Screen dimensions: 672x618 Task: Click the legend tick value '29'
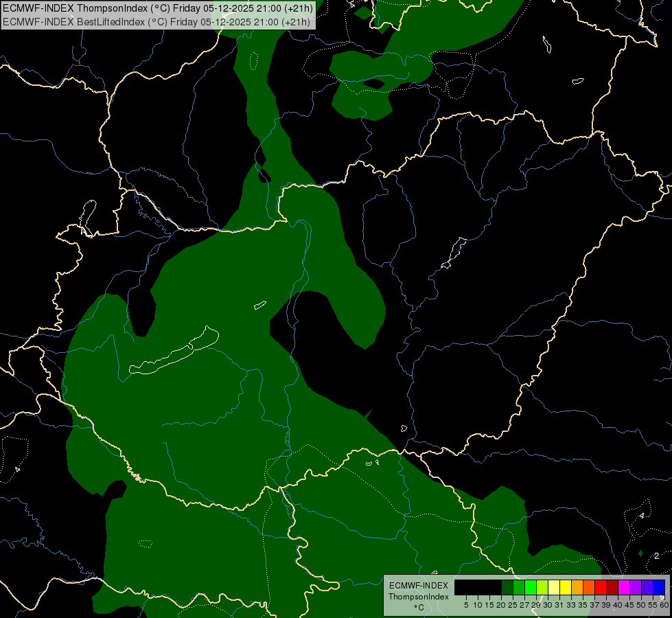click(x=536, y=605)
